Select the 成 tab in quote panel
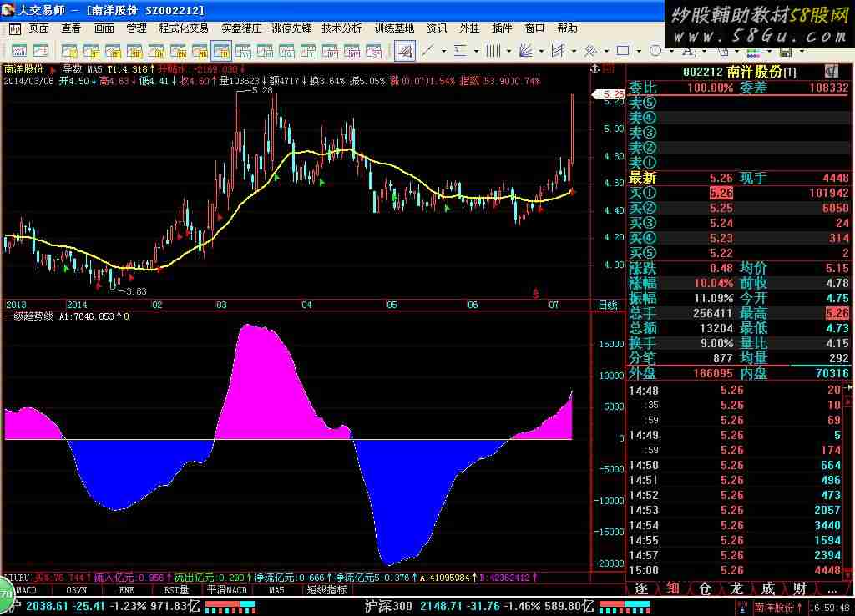855x616 pixels. pos(768,588)
